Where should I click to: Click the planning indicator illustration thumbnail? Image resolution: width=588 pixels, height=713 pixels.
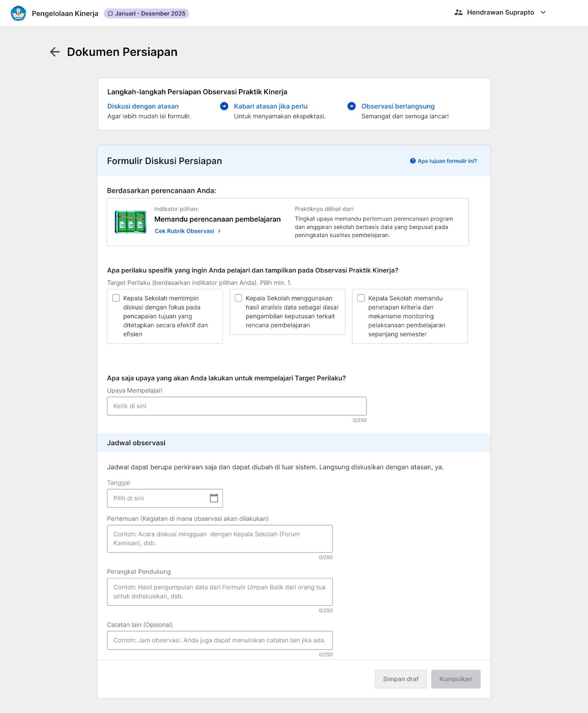pyautogui.click(x=130, y=222)
